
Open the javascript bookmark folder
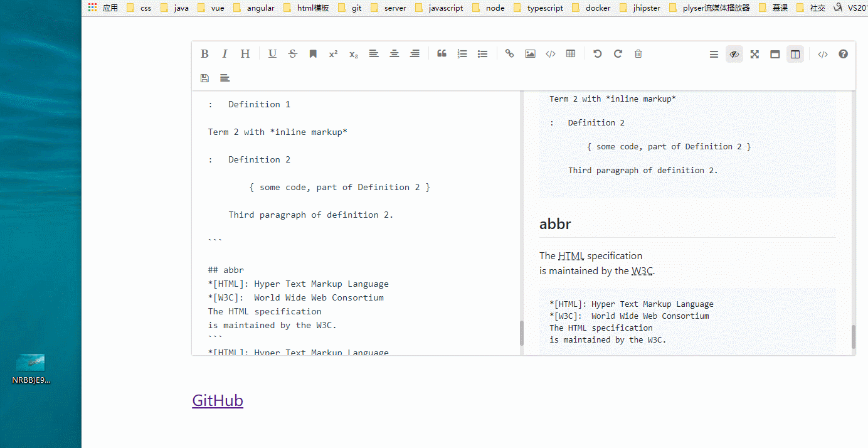click(440, 8)
